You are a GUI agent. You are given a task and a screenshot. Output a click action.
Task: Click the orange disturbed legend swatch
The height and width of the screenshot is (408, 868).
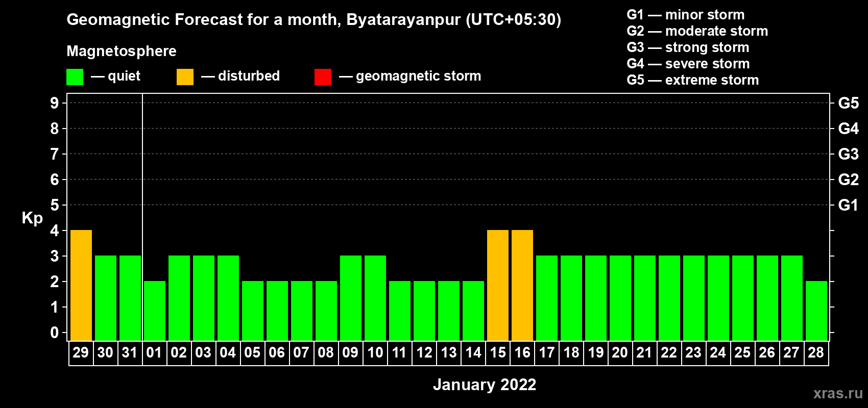click(x=185, y=77)
